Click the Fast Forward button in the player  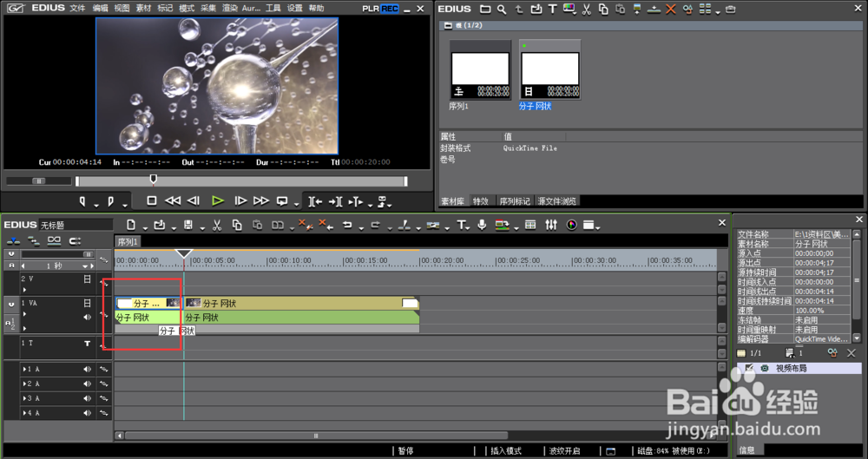(x=260, y=201)
